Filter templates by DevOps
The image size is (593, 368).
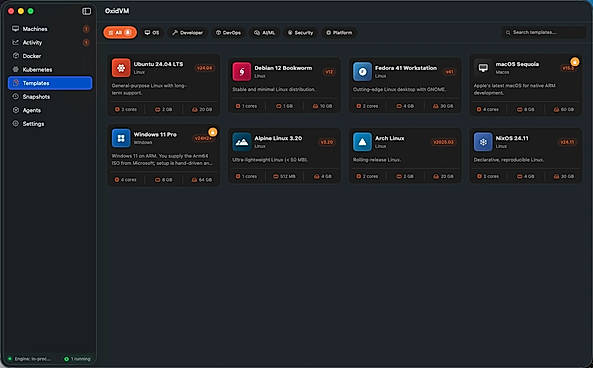(228, 33)
